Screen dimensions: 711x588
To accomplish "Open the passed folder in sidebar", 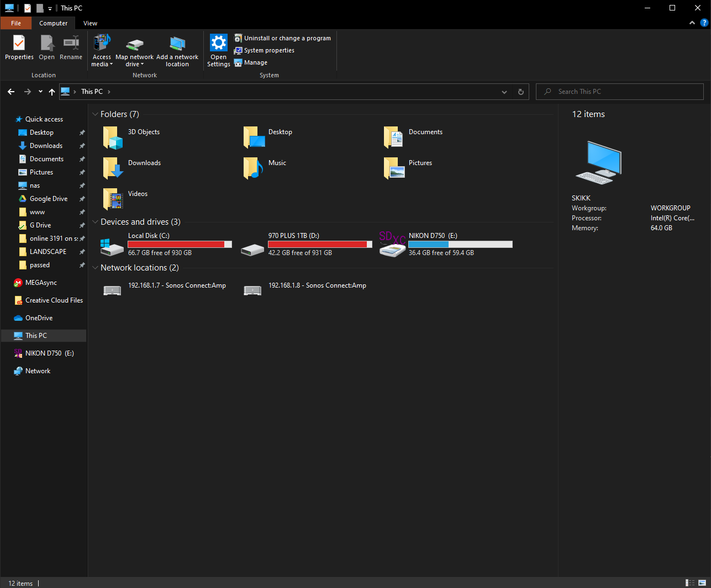I will coord(40,265).
